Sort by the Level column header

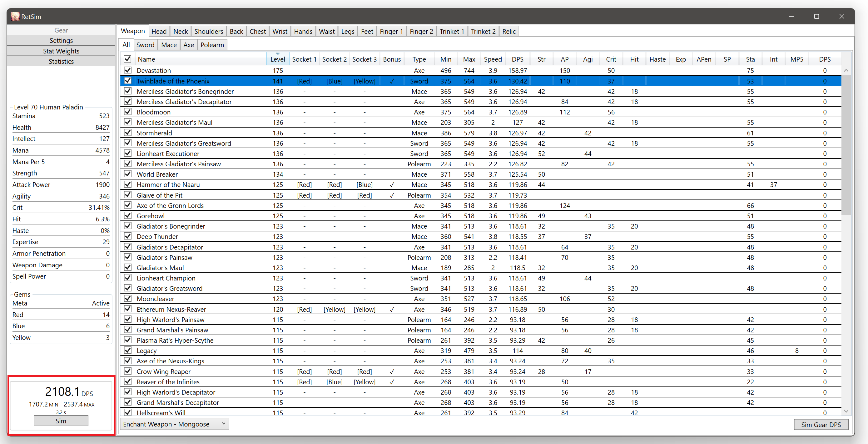pyautogui.click(x=278, y=59)
